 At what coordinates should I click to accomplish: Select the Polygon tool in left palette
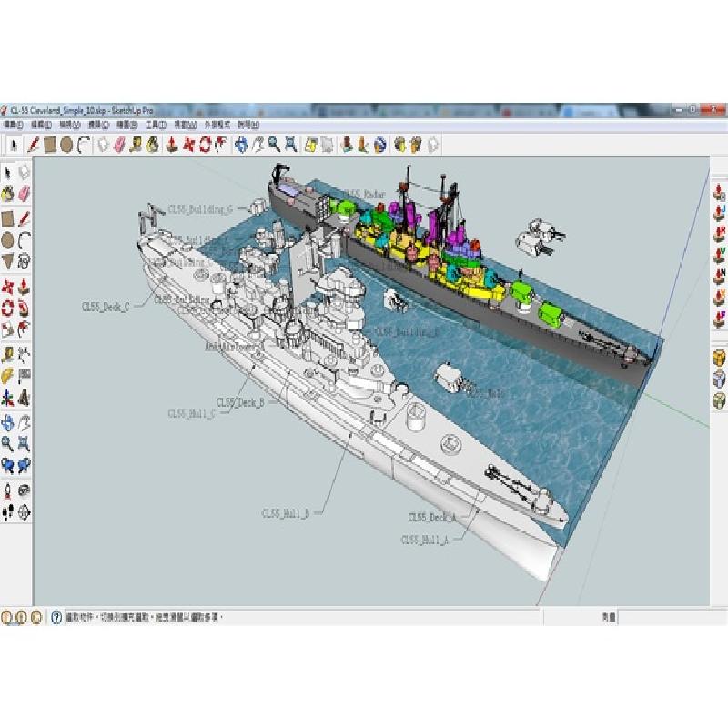point(8,261)
